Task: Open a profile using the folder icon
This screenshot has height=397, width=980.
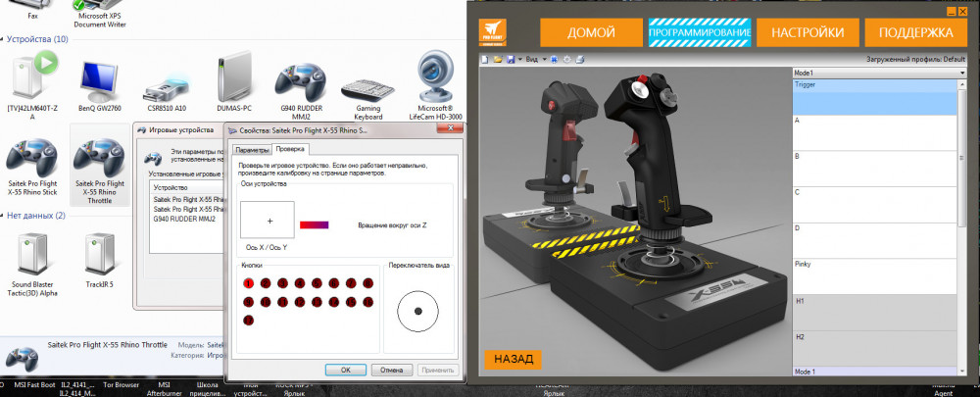Action: [498, 60]
